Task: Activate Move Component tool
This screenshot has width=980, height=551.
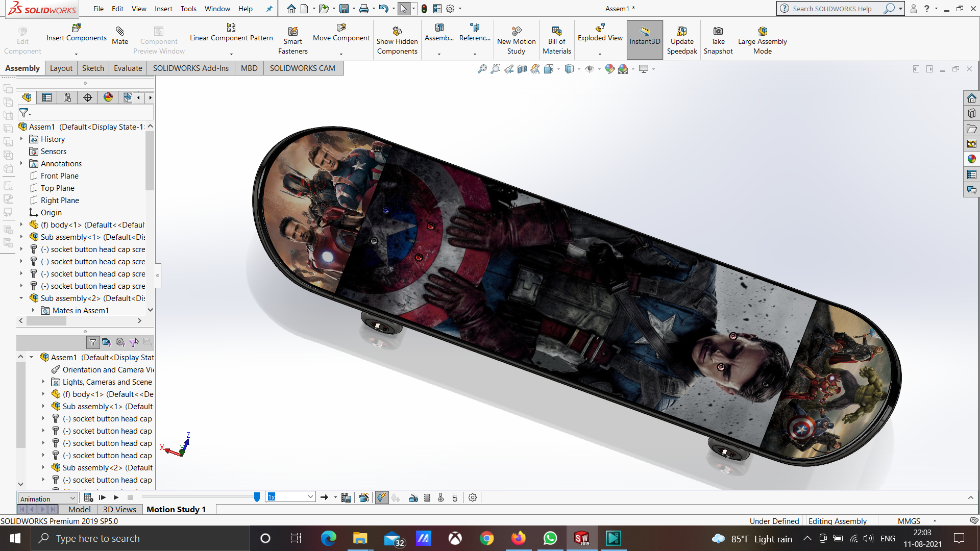Action: [341, 33]
